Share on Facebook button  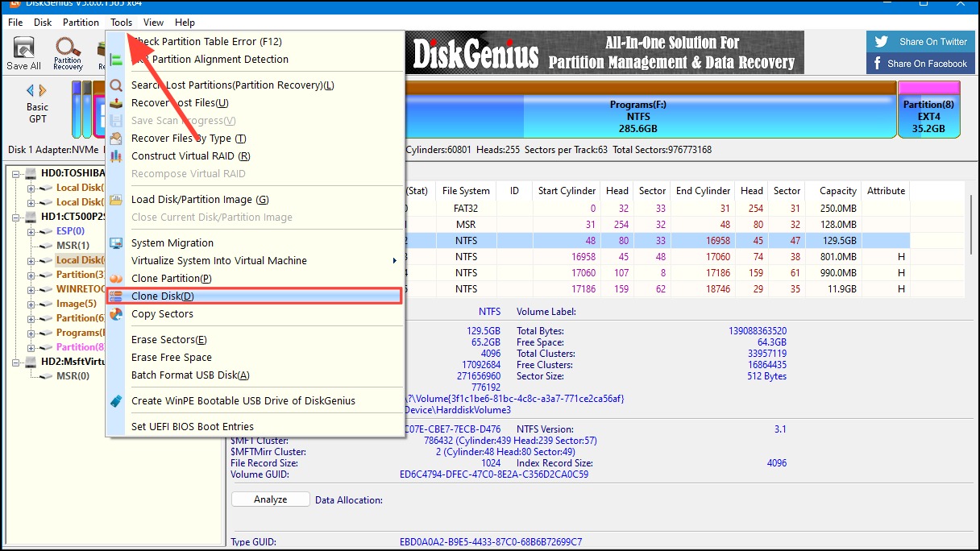coord(920,64)
